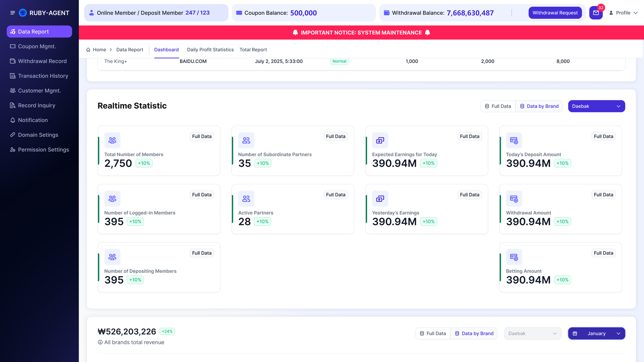
Task: Toggle Realtime Statistic to Data by Brand
Action: point(539,106)
